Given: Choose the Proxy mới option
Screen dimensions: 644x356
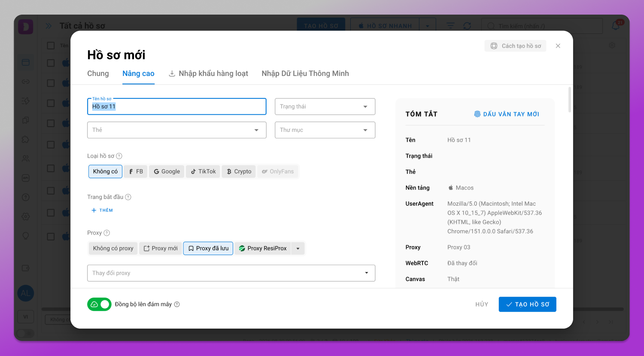Looking at the screenshot, I should pos(160,248).
